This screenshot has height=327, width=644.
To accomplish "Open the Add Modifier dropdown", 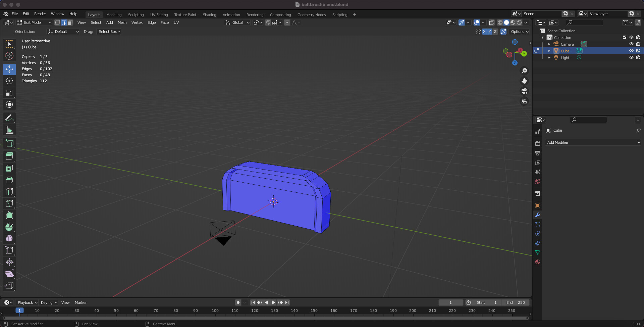I will tap(593, 142).
